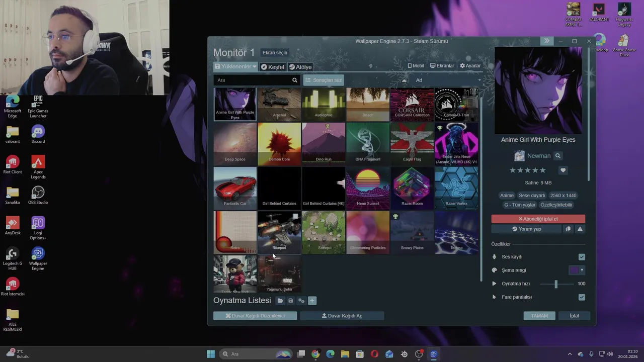Toggle the Ses kaydı checkbox

click(x=582, y=257)
